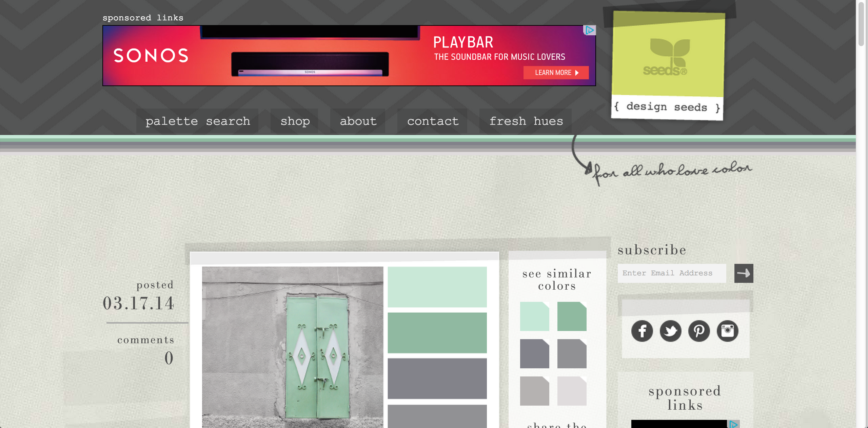Screen dimensions: 868x428
Task: Click the darker green color swatch
Action: coord(437,332)
